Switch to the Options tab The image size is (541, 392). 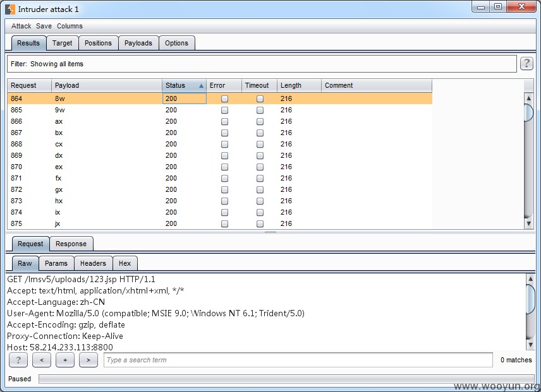coord(177,43)
